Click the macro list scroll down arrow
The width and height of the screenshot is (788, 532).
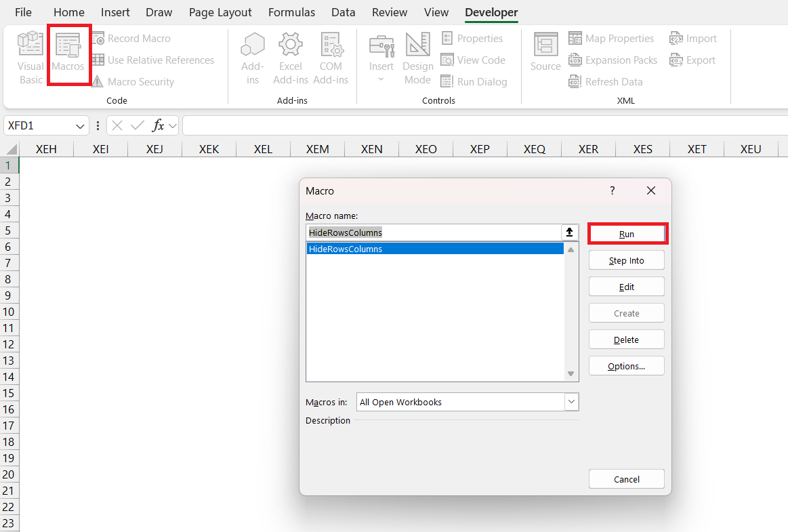(x=571, y=374)
